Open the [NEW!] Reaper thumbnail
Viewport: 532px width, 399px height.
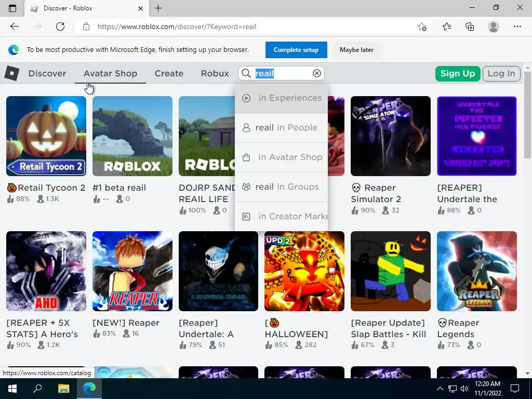point(132,271)
